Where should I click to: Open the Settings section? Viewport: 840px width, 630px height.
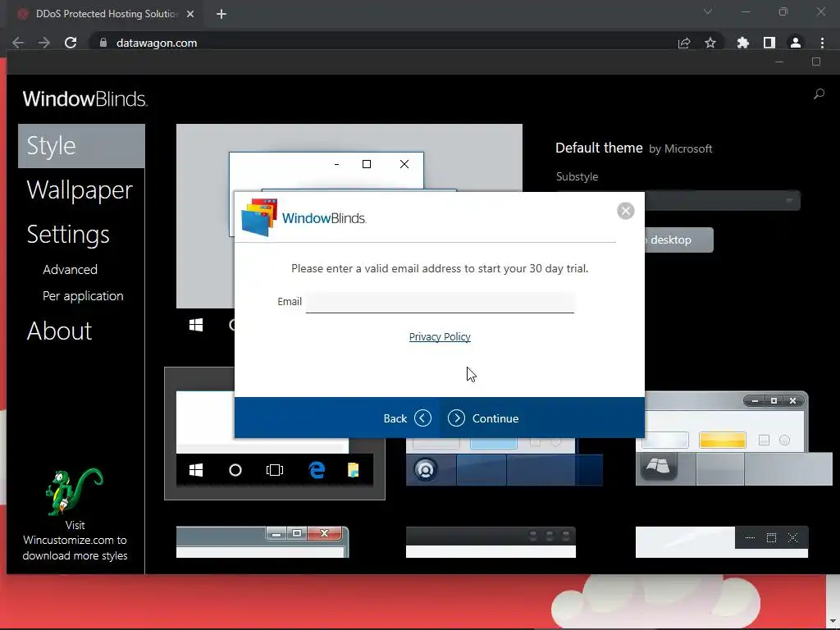pyautogui.click(x=68, y=234)
